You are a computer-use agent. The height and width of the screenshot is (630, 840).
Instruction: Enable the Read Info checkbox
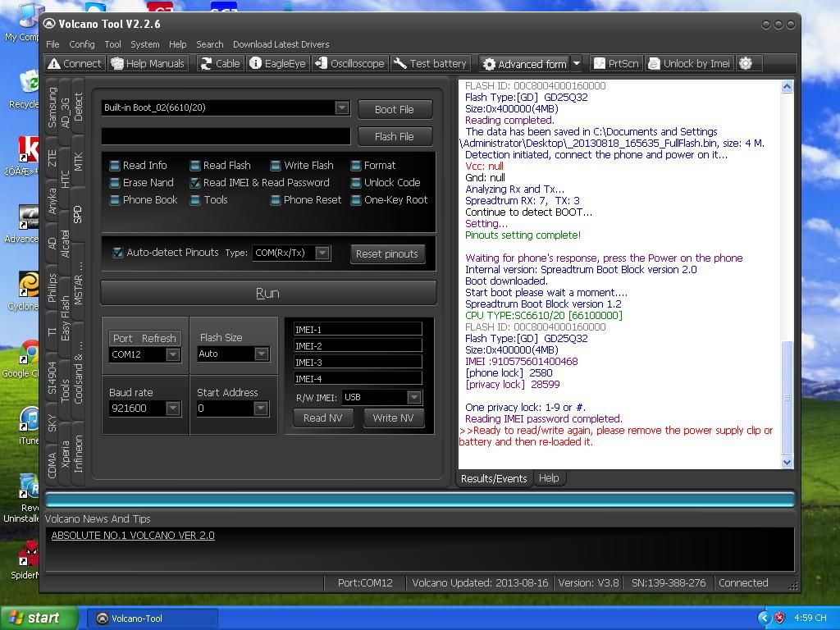[x=115, y=166]
